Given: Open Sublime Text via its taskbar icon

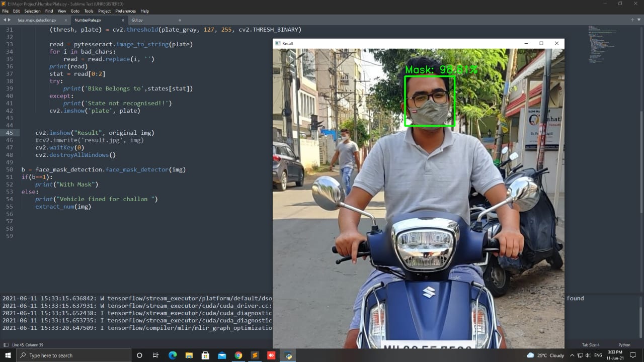Looking at the screenshot, I should (x=255, y=355).
